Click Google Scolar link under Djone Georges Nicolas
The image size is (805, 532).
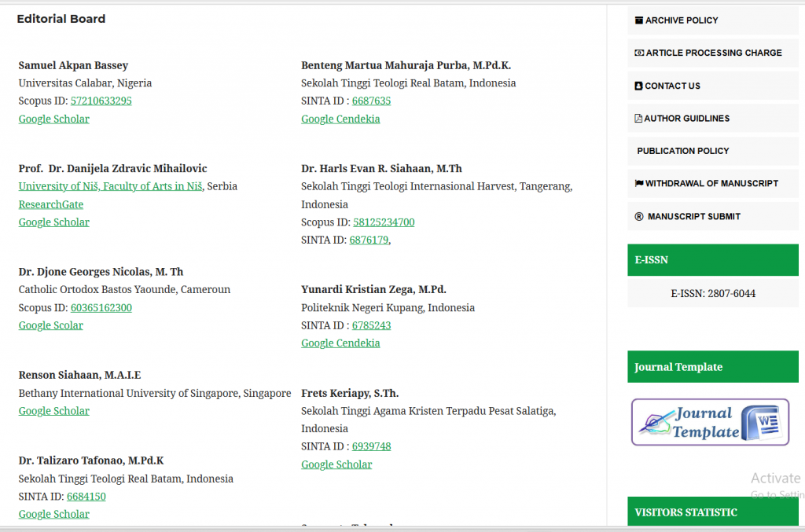pos(50,325)
